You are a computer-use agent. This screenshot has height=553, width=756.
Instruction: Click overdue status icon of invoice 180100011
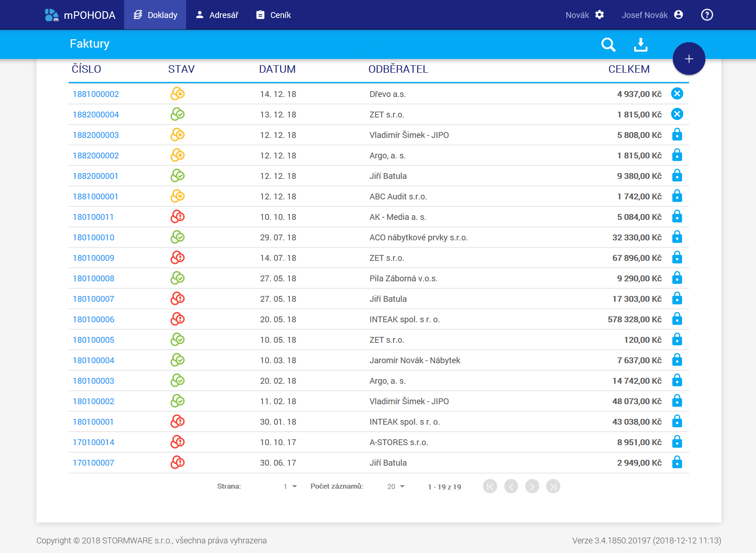click(178, 217)
